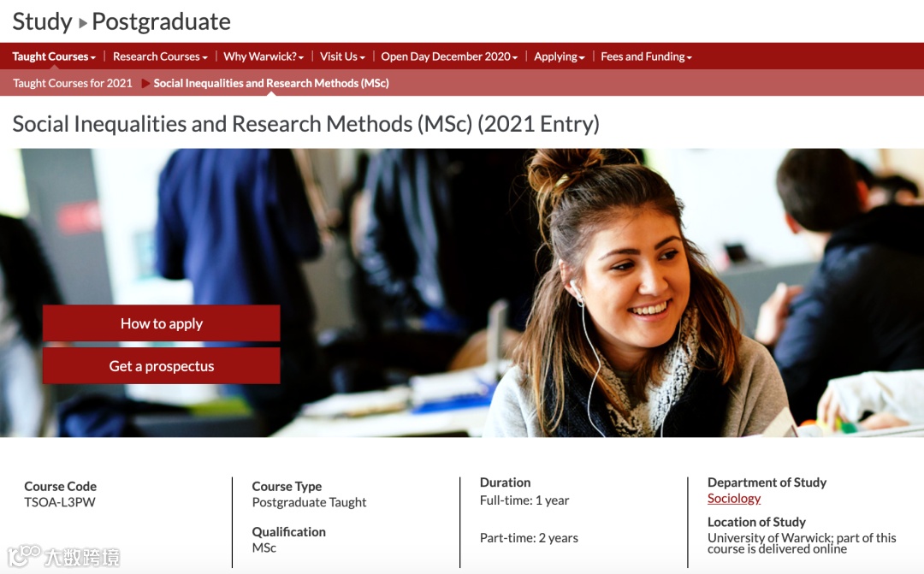
Task: Click the Full-time: 1 year duration text
Action: pos(524,500)
